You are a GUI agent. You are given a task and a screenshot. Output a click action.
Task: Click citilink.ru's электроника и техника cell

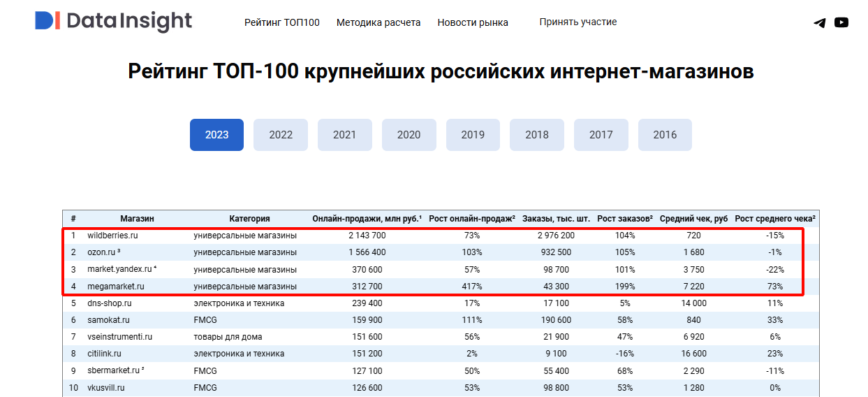(239, 354)
